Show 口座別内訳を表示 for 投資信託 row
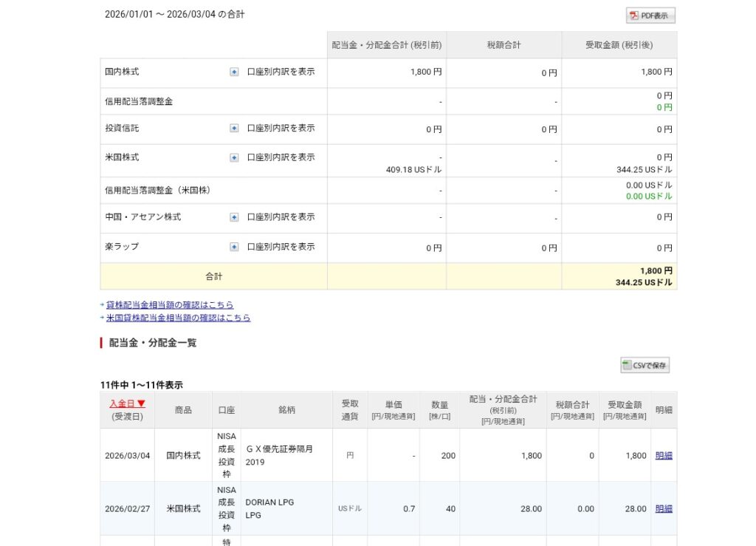This screenshot has width=756, height=546. pyautogui.click(x=281, y=129)
